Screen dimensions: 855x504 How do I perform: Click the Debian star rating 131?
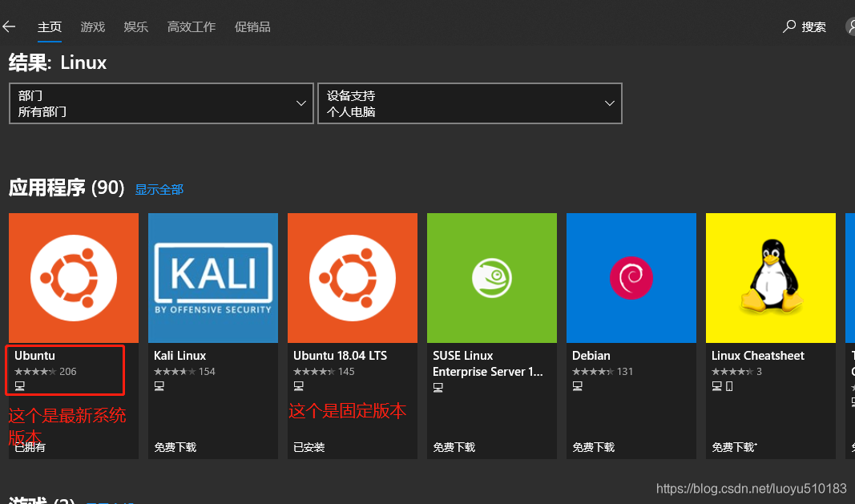click(603, 372)
